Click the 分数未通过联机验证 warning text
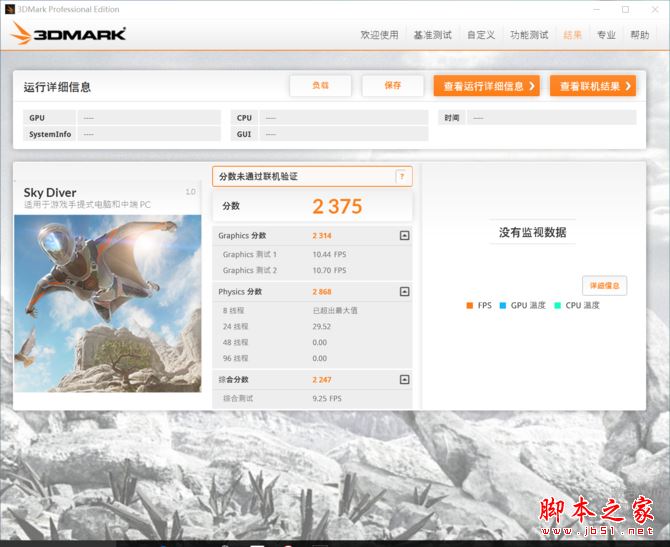 coord(258,176)
